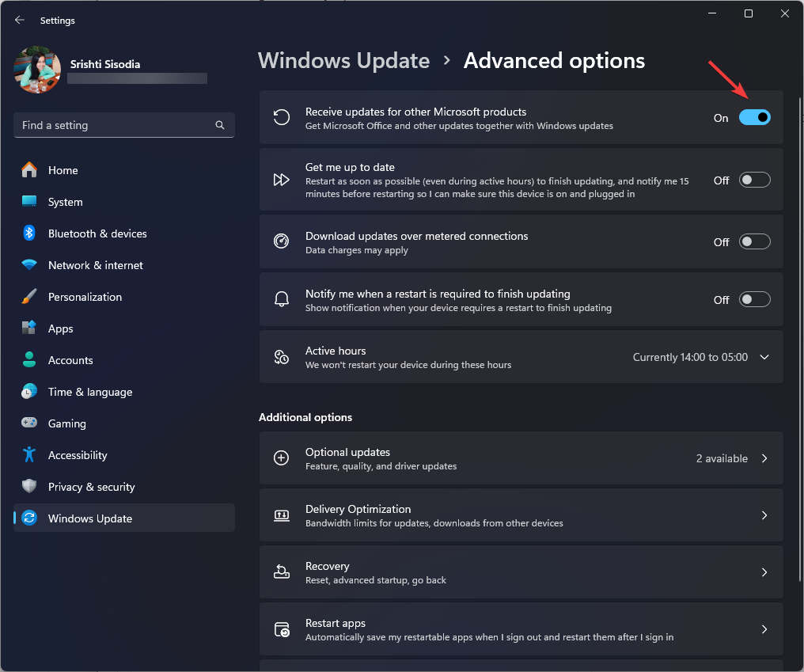Turn off Receive updates for other Microsoft products
The width and height of the screenshot is (804, 672).
[755, 117]
